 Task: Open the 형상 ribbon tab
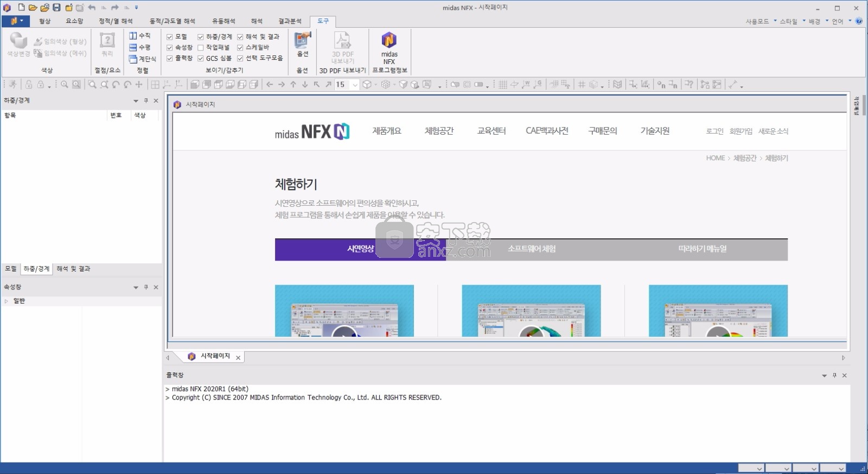click(x=44, y=21)
